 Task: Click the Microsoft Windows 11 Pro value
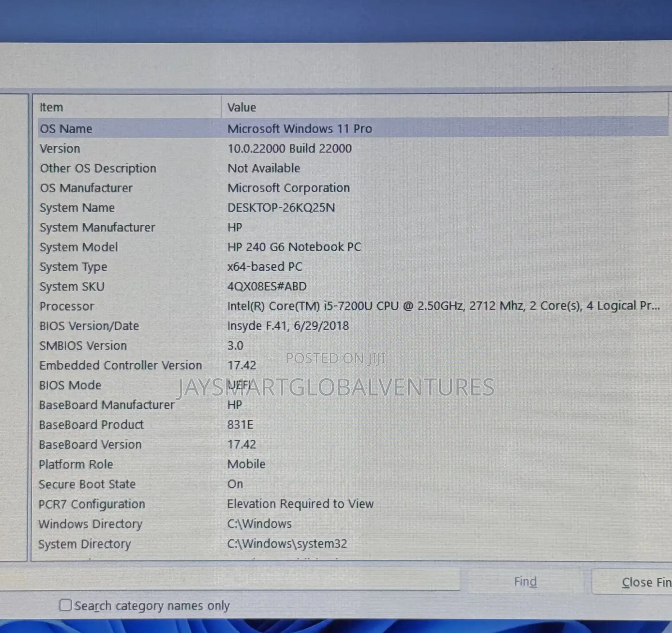pyautogui.click(x=300, y=129)
